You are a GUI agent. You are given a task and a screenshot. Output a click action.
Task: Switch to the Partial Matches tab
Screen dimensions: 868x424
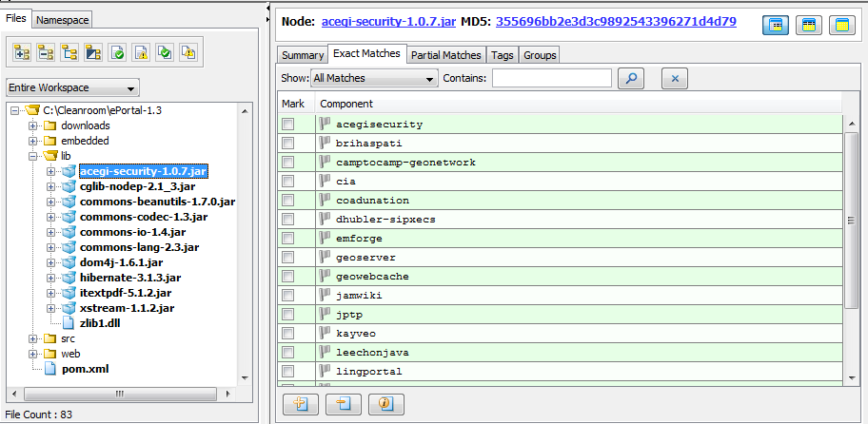click(x=446, y=55)
